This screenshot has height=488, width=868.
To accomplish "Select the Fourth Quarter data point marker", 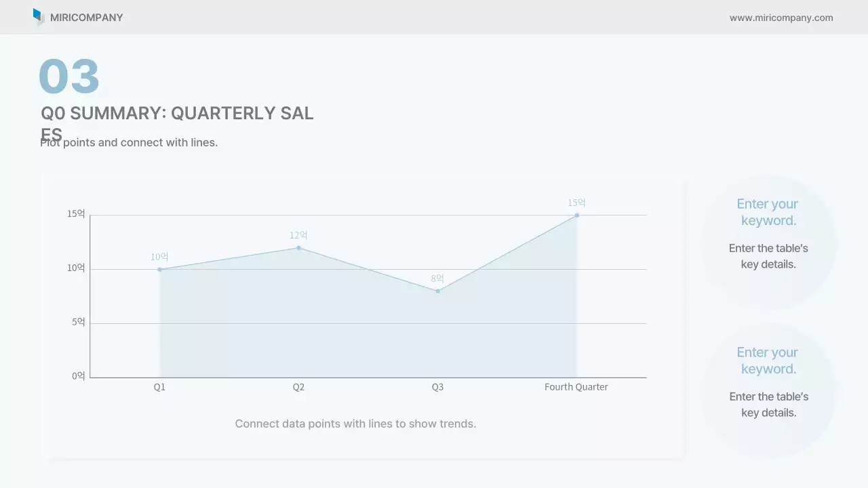I will (577, 216).
